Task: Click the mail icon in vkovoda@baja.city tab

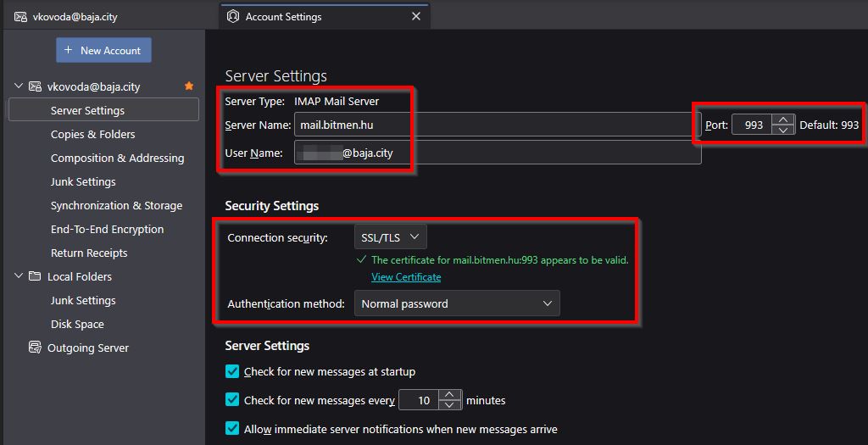Action: click(x=20, y=16)
